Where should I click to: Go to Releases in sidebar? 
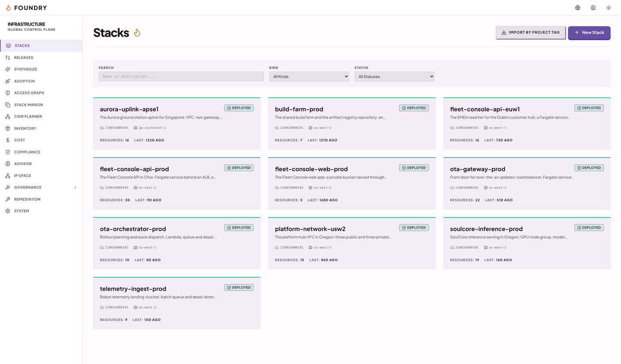[x=41, y=57]
